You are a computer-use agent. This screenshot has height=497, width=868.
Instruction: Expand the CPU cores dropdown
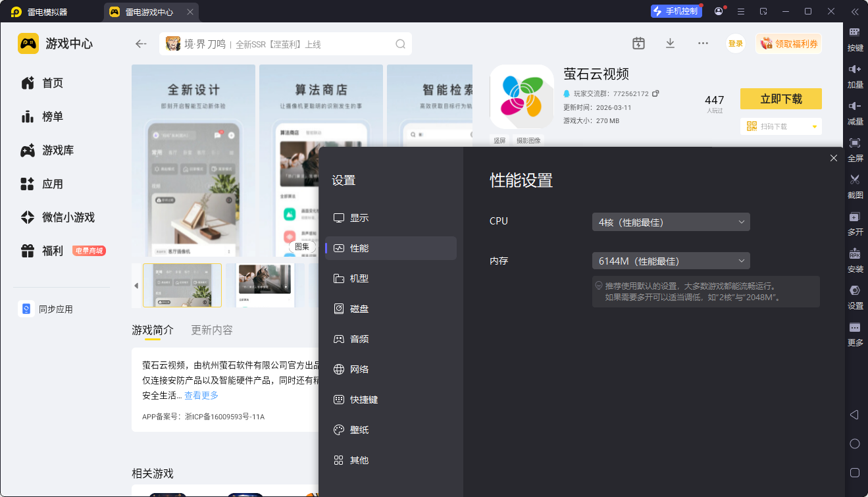[671, 221]
